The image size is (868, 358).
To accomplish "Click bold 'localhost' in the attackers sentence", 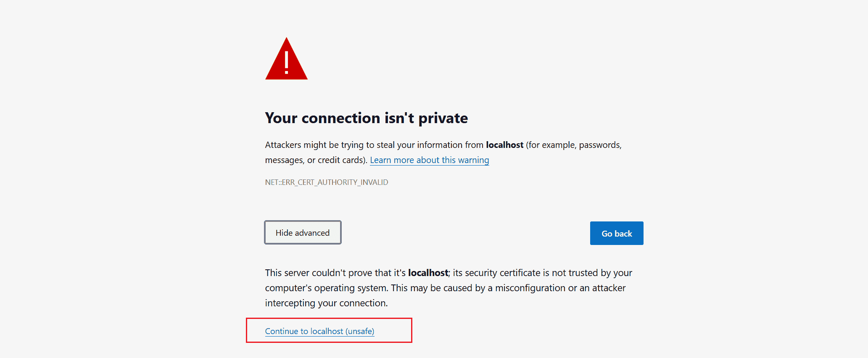I will click(x=505, y=145).
